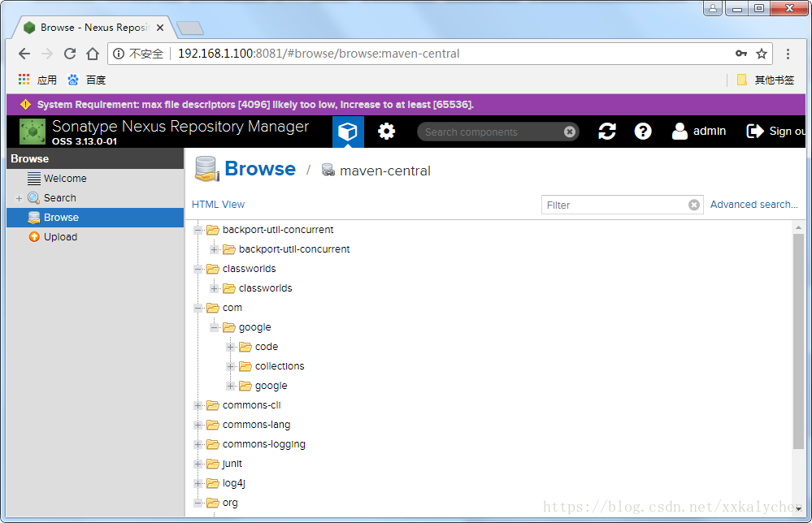This screenshot has width=812, height=523.
Task: Click the browser forward arrow
Action: click(x=47, y=54)
